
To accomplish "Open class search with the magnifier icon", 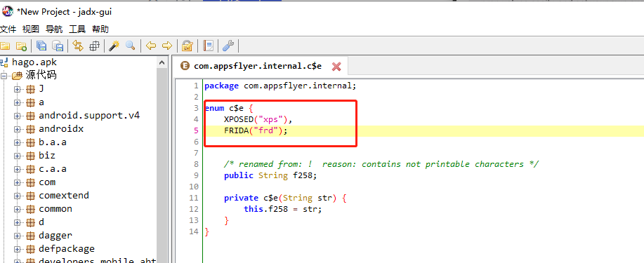I will click(130, 46).
